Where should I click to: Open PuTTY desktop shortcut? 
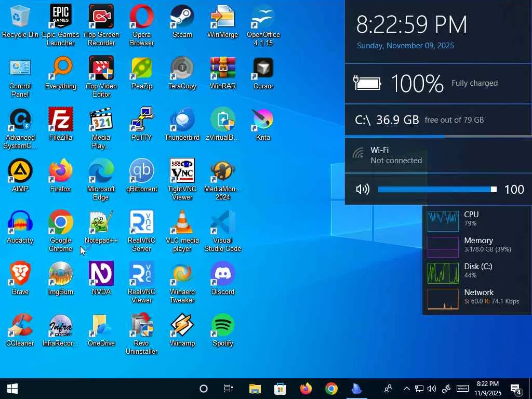pyautogui.click(x=141, y=125)
